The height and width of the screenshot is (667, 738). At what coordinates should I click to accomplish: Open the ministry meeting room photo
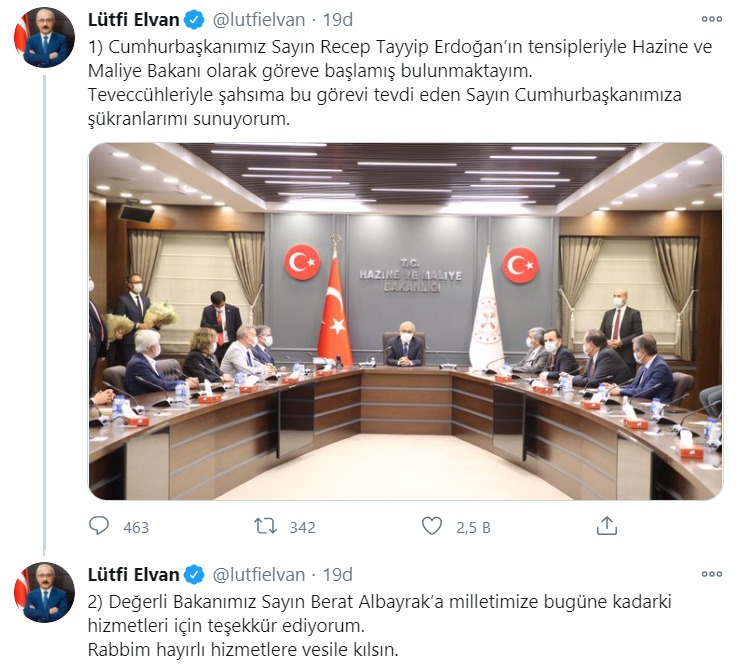(x=406, y=321)
